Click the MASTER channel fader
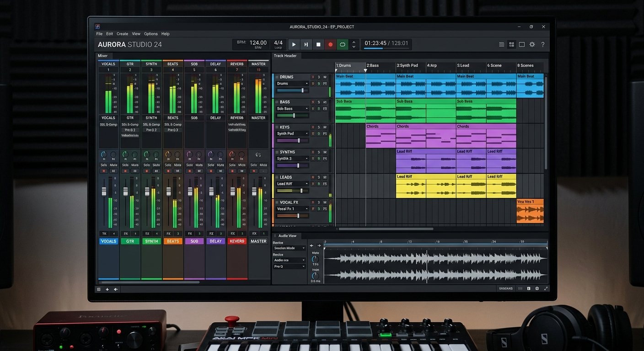The image size is (644, 351). [254, 191]
